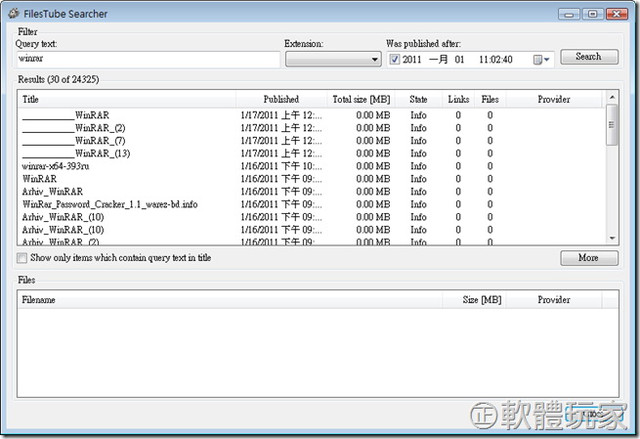
Task: Click the More button
Action: point(589,258)
